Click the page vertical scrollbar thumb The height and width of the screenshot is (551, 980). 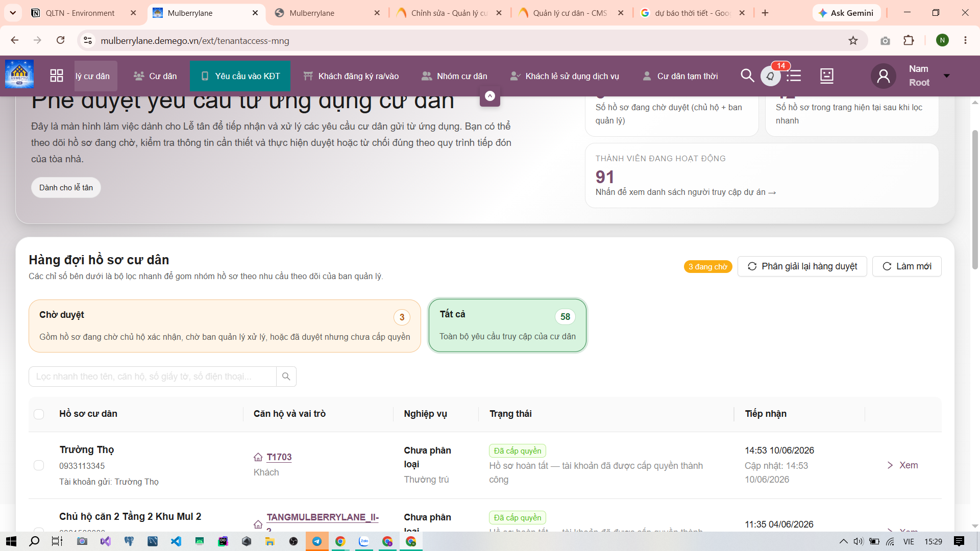coord(975,200)
